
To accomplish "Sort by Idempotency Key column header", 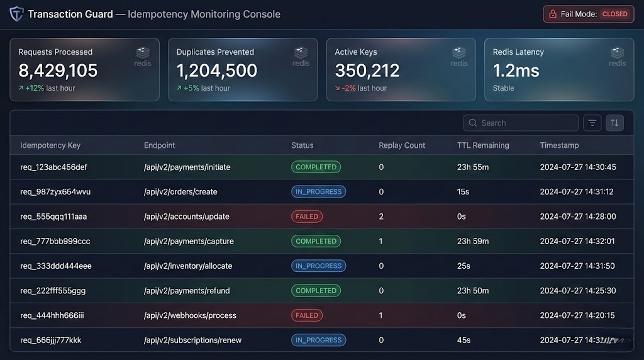I will [50, 145].
